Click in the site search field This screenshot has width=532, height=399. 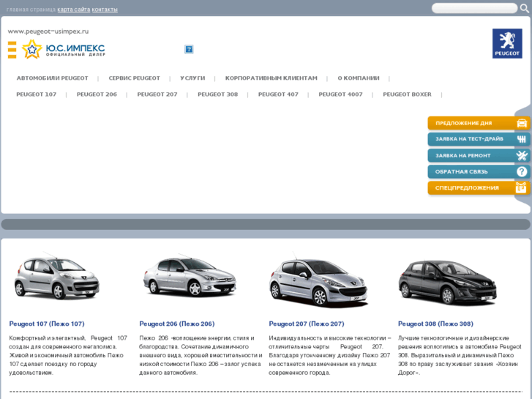pyautogui.click(x=474, y=8)
